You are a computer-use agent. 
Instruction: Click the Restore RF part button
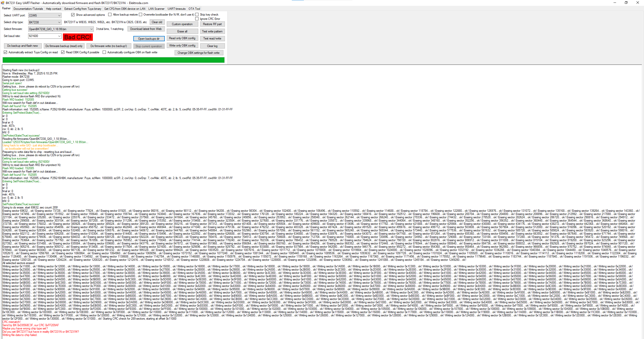(212, 24)
